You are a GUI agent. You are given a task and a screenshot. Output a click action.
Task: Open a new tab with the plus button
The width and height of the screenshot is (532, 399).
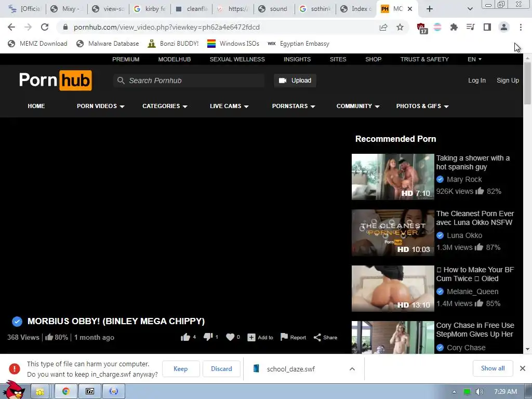(430, 9)
